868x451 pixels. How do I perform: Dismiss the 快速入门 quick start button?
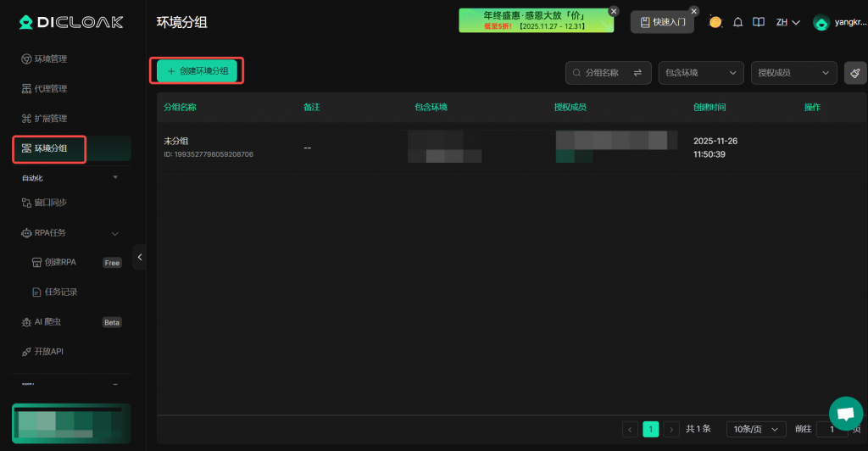pos(693,12)
